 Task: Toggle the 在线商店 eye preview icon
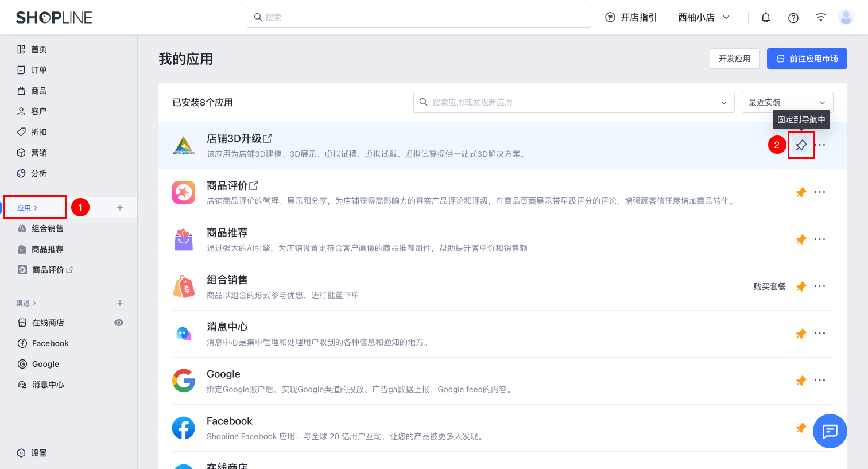[119, 323]
